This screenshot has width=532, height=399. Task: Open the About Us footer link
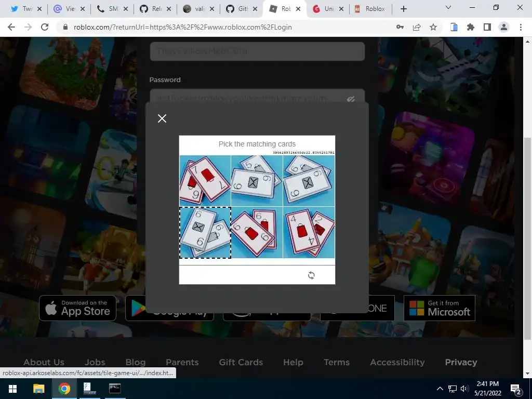[44, 362]
